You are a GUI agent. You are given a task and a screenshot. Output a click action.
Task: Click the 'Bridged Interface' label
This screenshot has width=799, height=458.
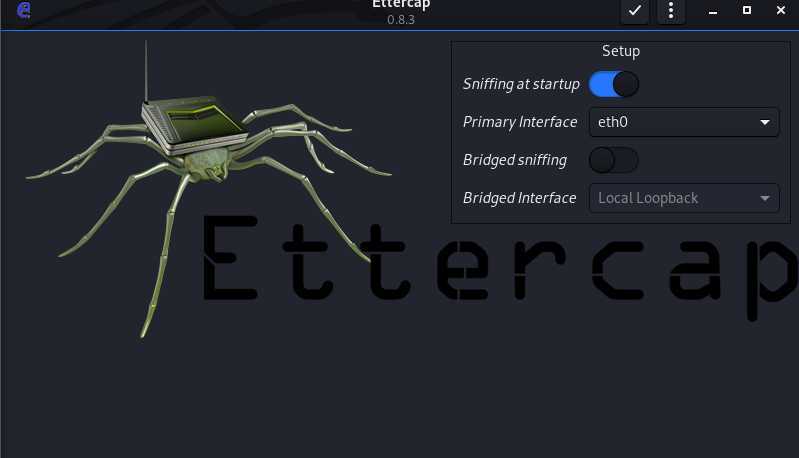click(519, 198)
